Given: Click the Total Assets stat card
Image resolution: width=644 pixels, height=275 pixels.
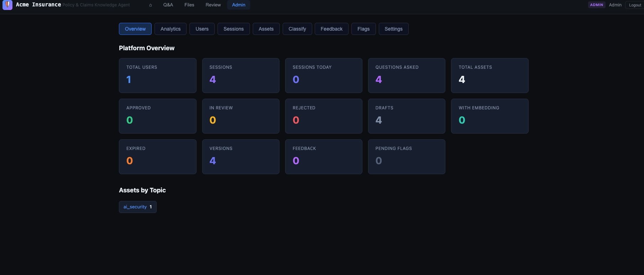Looking at the screenshot, I should point(490,76).
